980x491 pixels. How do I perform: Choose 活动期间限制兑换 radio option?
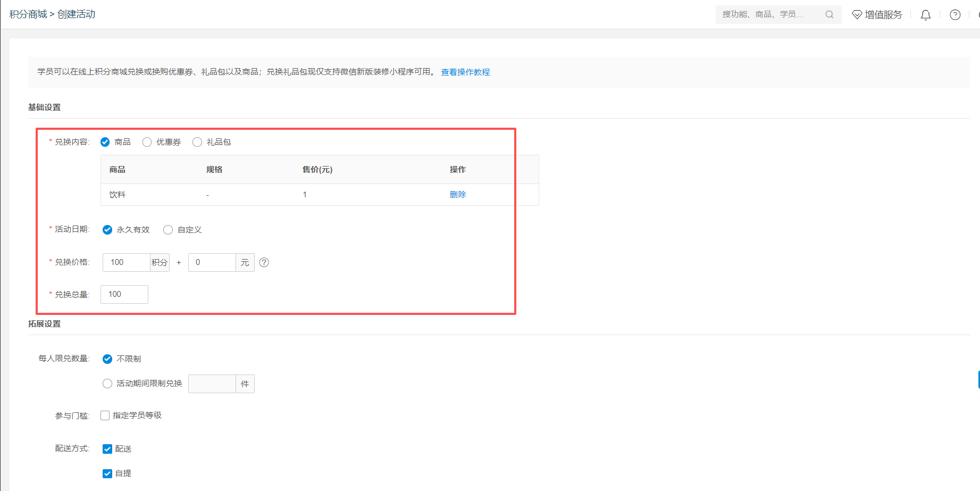point(107,384)
